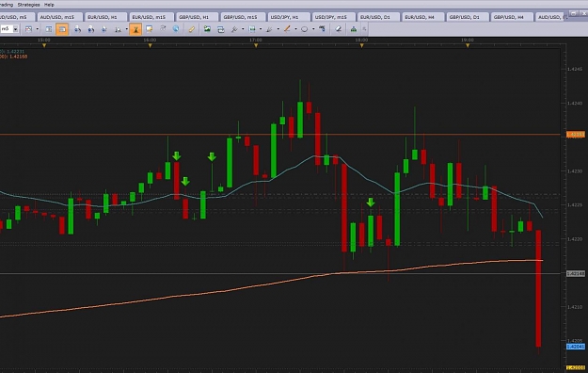Click the window layout icon left of the highlighted one
The width and height of the screenshot is (588, 373).
pyautogui.click(x=49, y=29)
